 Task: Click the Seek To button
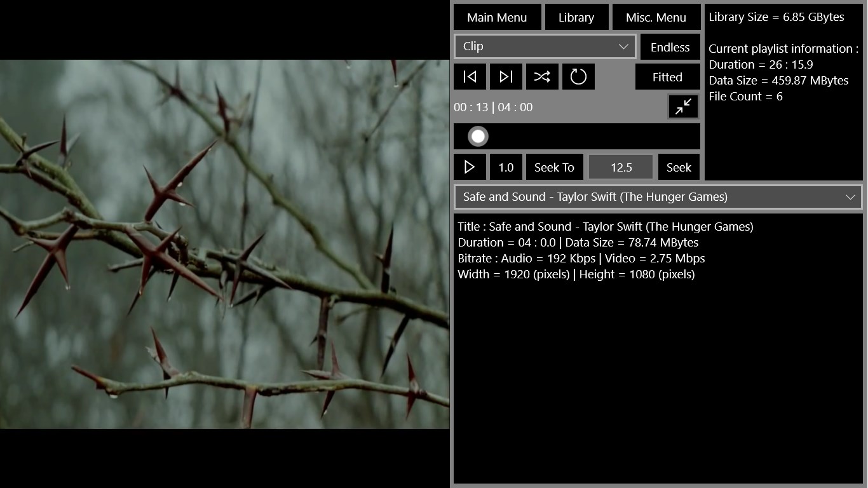tap(554, 167)
